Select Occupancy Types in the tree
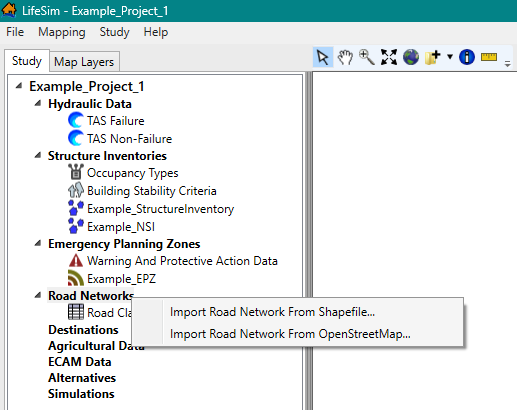 point(133,173)
